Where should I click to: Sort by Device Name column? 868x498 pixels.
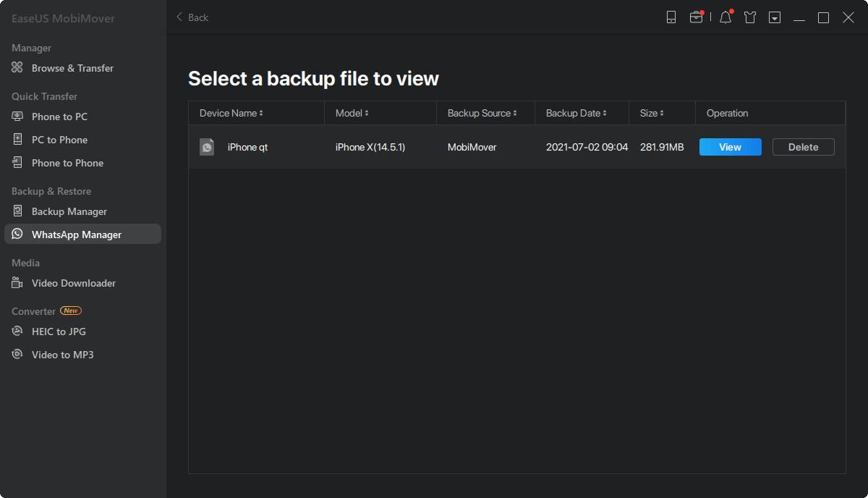pos(231,113)
